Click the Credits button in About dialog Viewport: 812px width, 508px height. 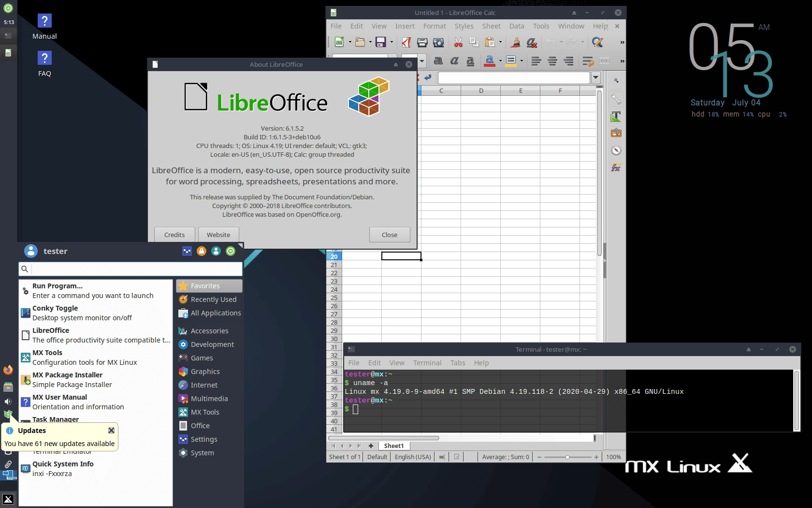pos(174,235)
